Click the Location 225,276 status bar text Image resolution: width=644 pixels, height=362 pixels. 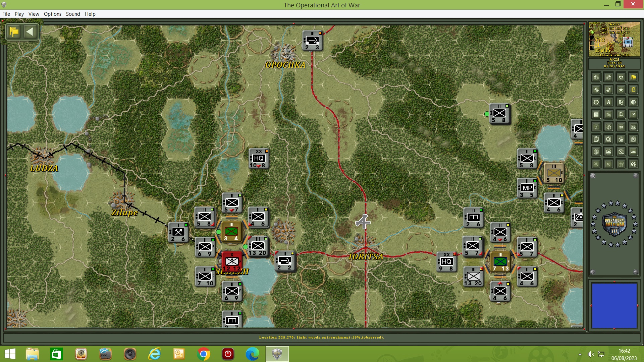click(x=321, y=337)
